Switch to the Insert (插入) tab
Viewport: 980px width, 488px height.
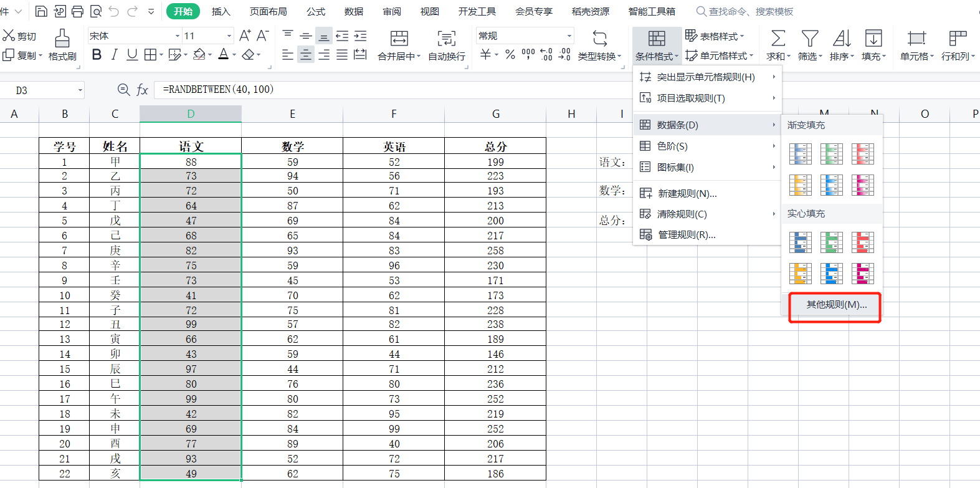(221, 11)
